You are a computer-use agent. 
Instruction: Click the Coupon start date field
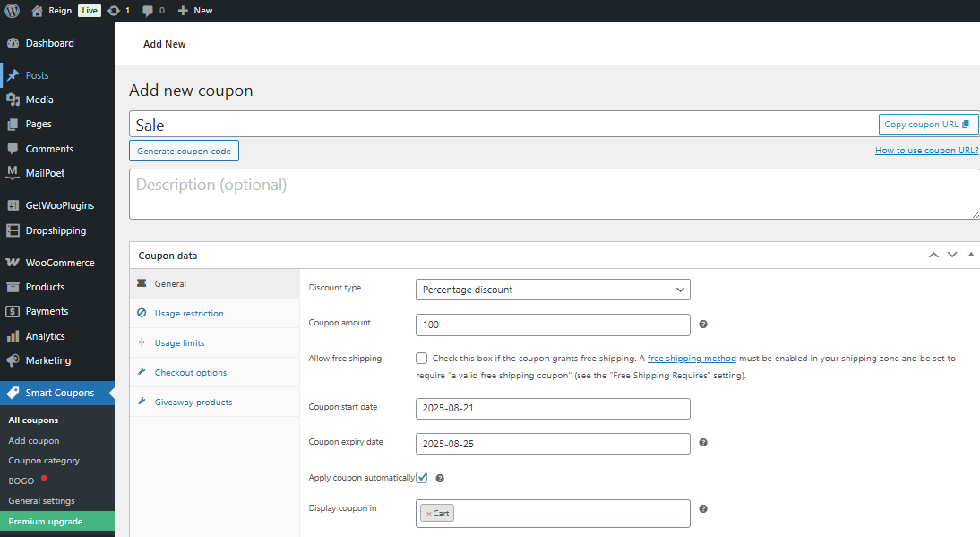pyautogui.click(x=553, y=409)
